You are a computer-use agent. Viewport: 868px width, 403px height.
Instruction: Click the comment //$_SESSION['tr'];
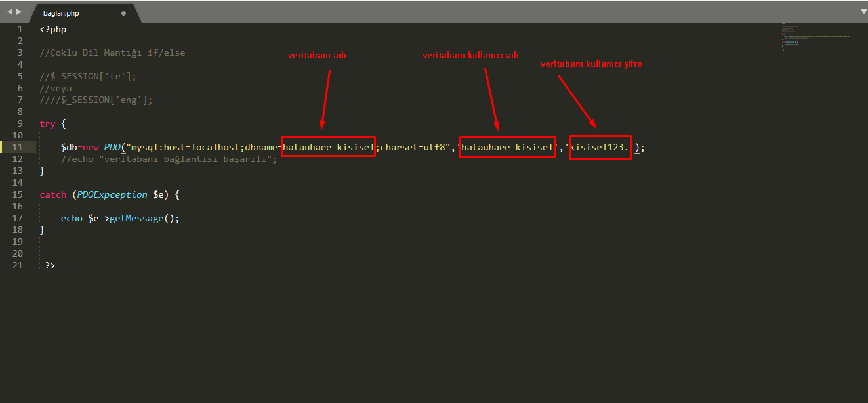pos(88,76)
